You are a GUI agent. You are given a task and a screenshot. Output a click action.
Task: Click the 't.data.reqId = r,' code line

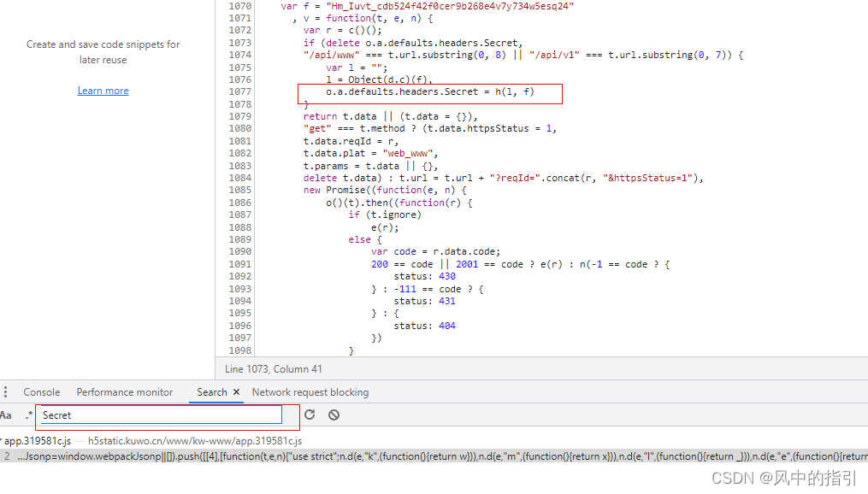(351, 141)
